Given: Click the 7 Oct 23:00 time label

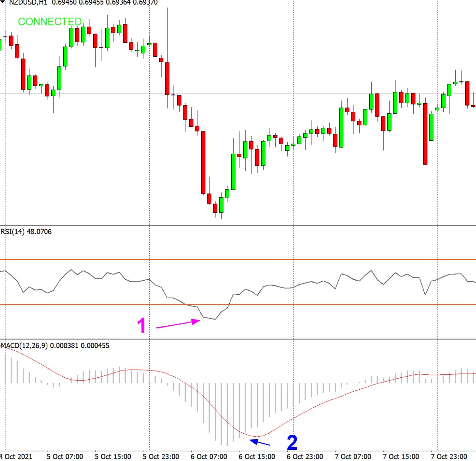Looking at the screenshot, I should pos(449,456).
